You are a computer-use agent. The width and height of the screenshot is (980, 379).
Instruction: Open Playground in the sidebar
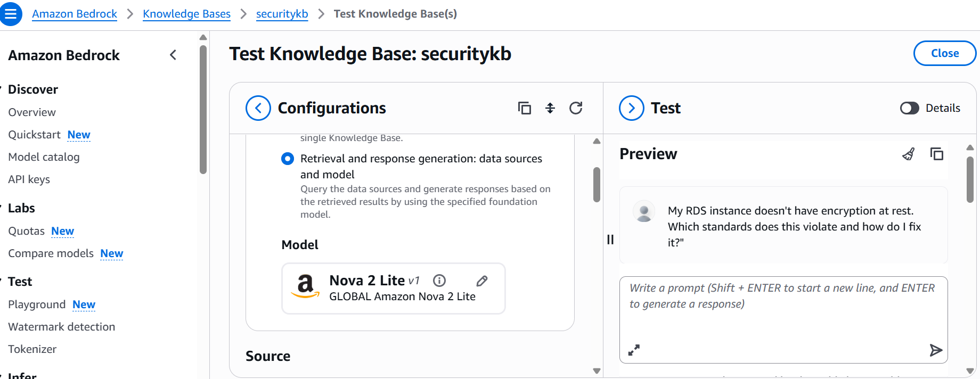tap(37, 304)
